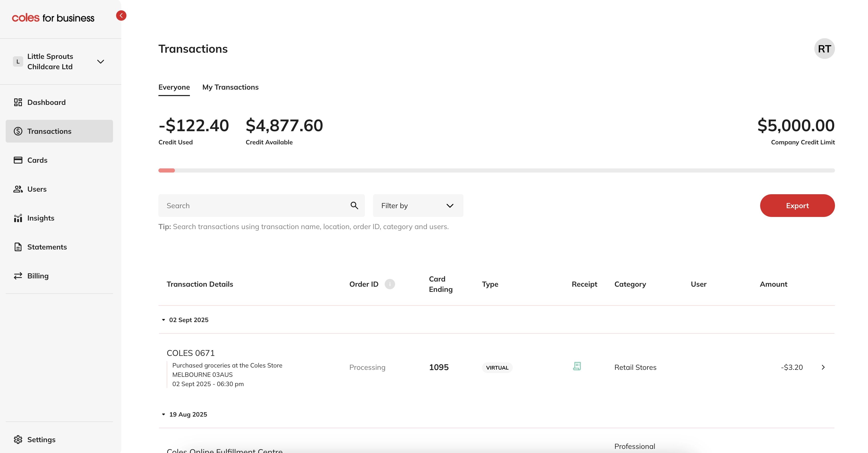Screen dimensions: 868x453
Task: Open Settings in the sidebar
Action: click(59, 440)
